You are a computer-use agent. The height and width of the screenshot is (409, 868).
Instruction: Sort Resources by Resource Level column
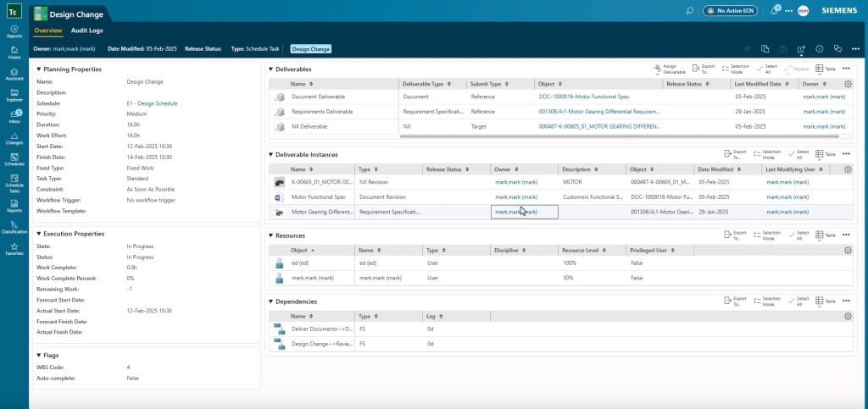coord(583,251)
